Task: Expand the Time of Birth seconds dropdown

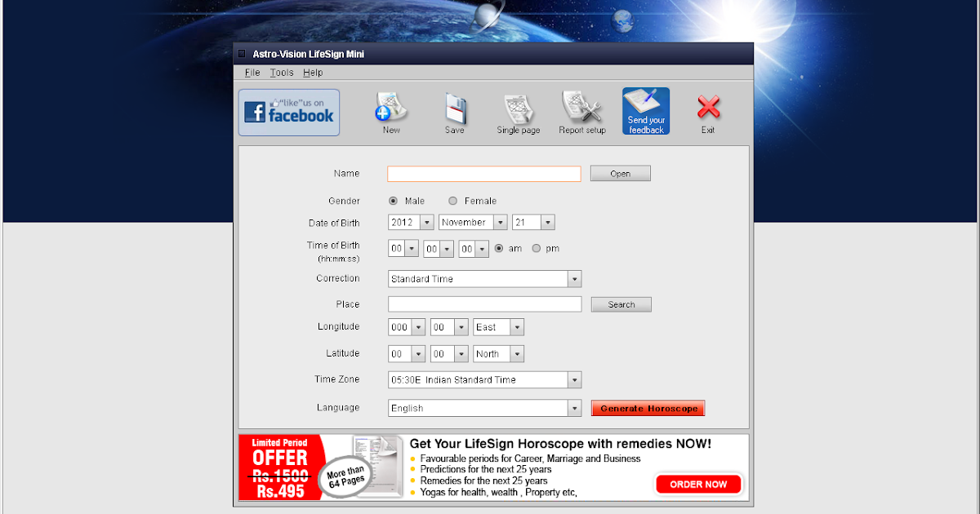Action: pos(474,249)
